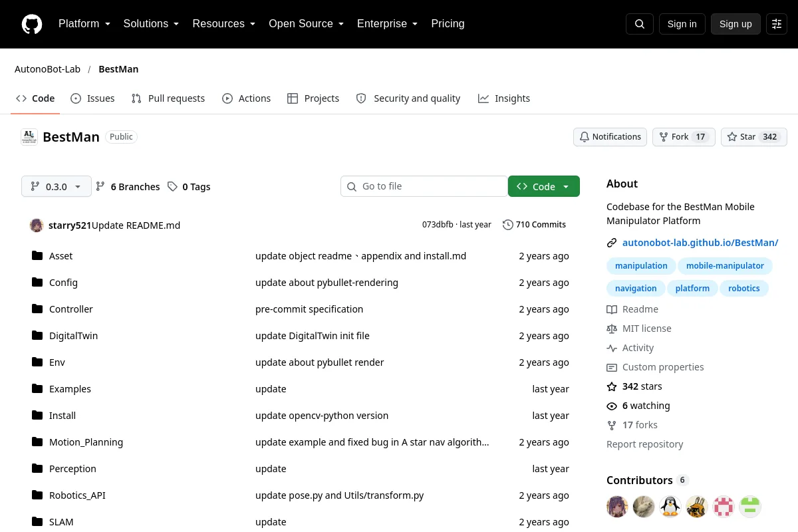
Task: Click the Sign in button
Action: (x=682, y=24)
